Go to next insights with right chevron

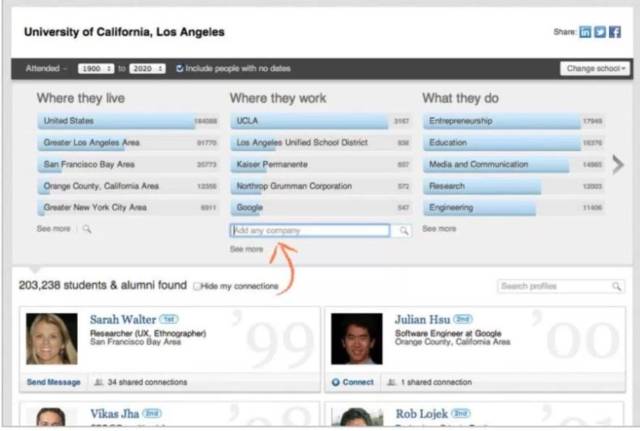coord(618,165)
